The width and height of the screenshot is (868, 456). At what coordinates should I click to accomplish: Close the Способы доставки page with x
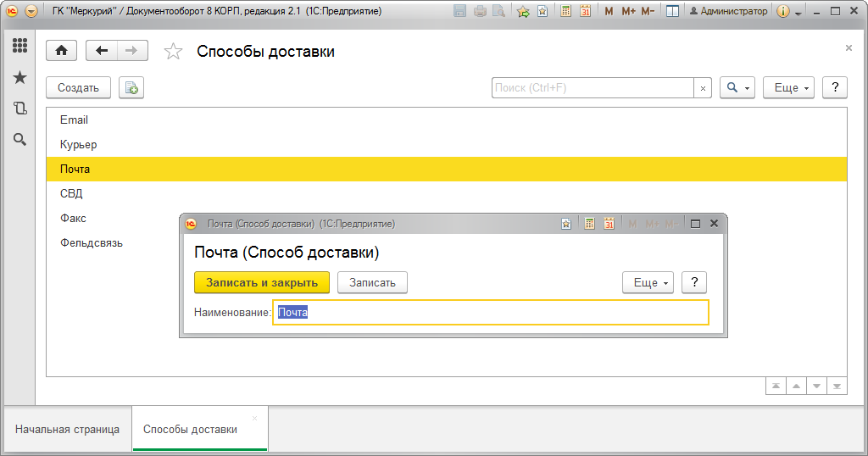point(849,48)
